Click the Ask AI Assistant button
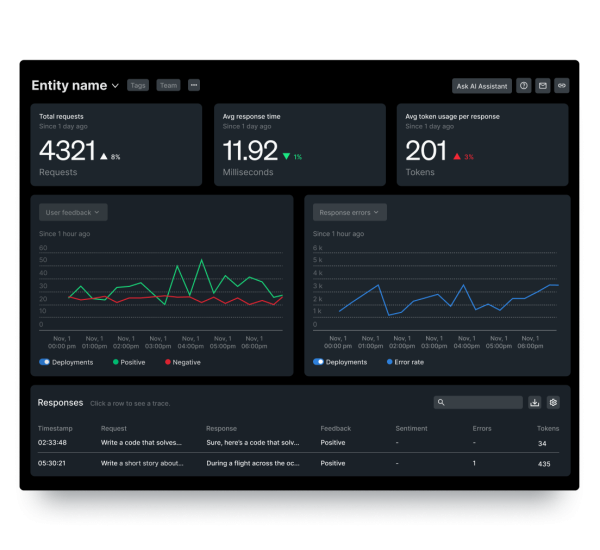Image resolution: width=600 pixels, height=550 pixels. point(482,86)
